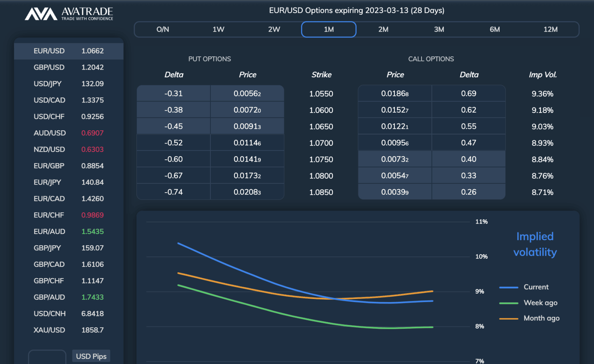Pick the GBP/AUD pair row
Viewport: 594px width, 364px height.
click(x=69, y=297)
